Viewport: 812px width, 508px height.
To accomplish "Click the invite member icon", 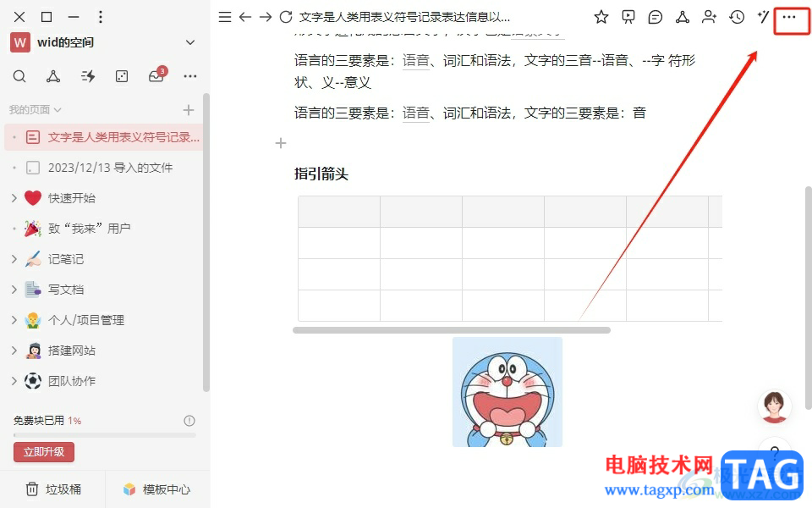I will point(709,17).
